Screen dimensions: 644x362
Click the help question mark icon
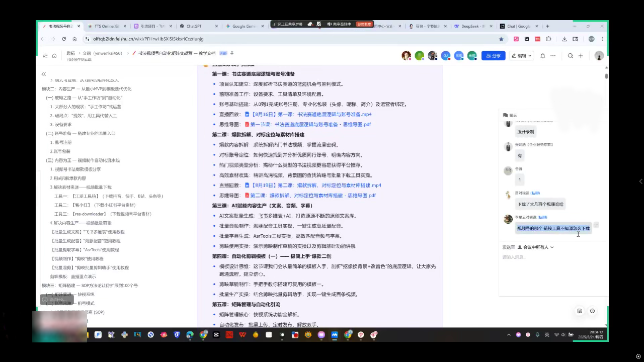tap(592, 311)
